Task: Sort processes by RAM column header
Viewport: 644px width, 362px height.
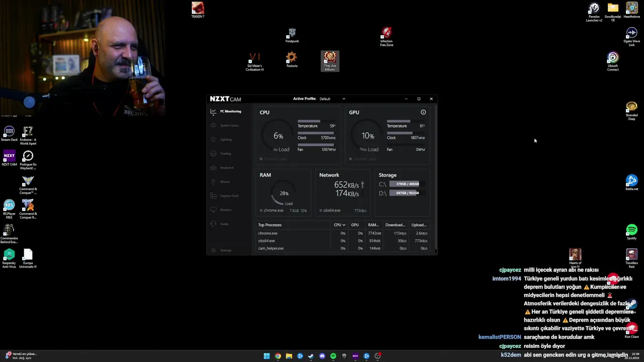Action: click(x=373, y=225)
